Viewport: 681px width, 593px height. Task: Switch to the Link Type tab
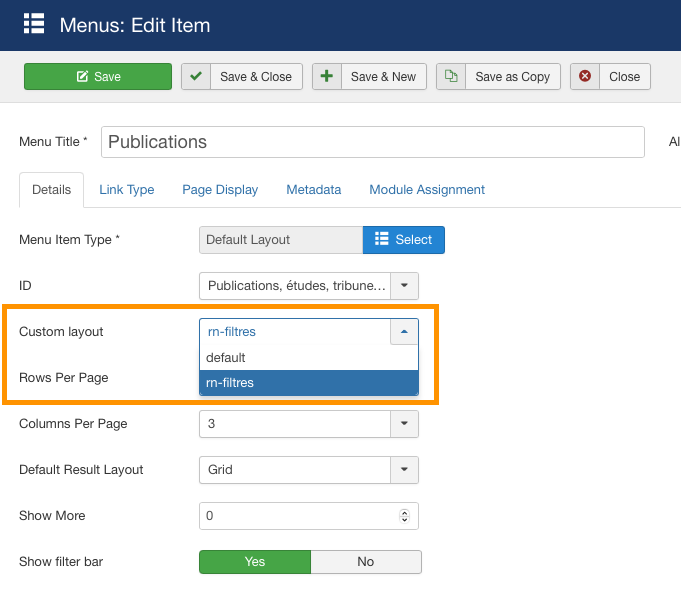(126, 189)
